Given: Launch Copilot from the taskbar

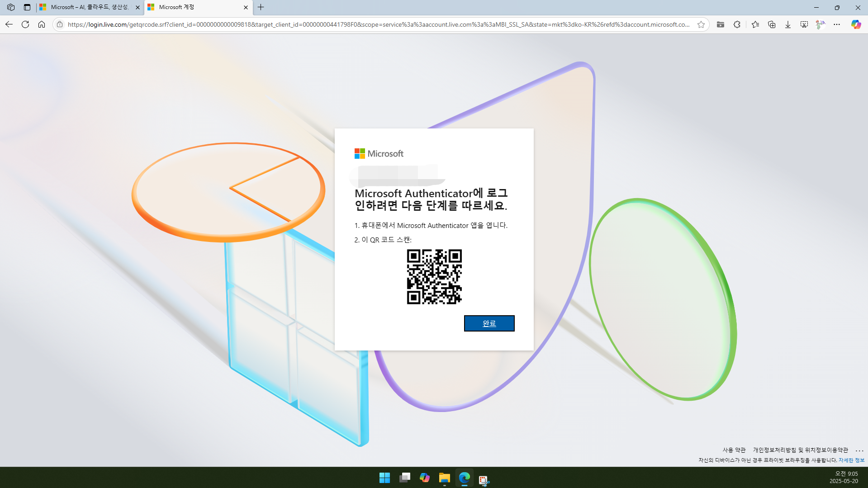Looking at the screenshot, I should point(424,478).
